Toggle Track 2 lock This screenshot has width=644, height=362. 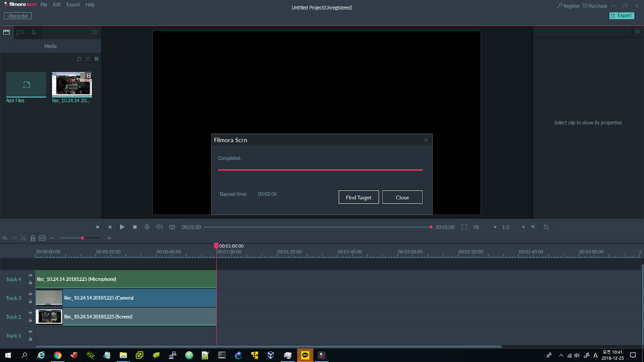pos(30,320)
